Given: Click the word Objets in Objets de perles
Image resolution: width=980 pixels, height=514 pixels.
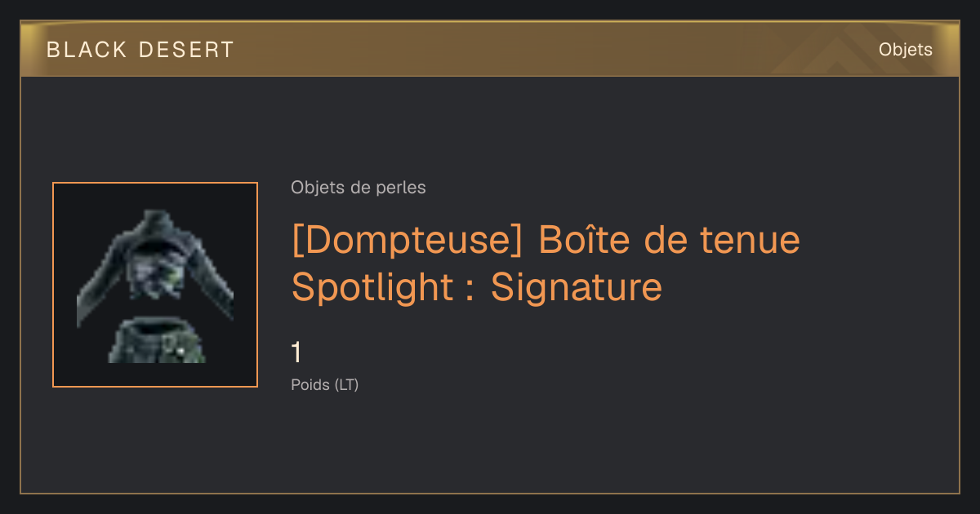Looking at the screenshot, I should click(x=314, y=188).
